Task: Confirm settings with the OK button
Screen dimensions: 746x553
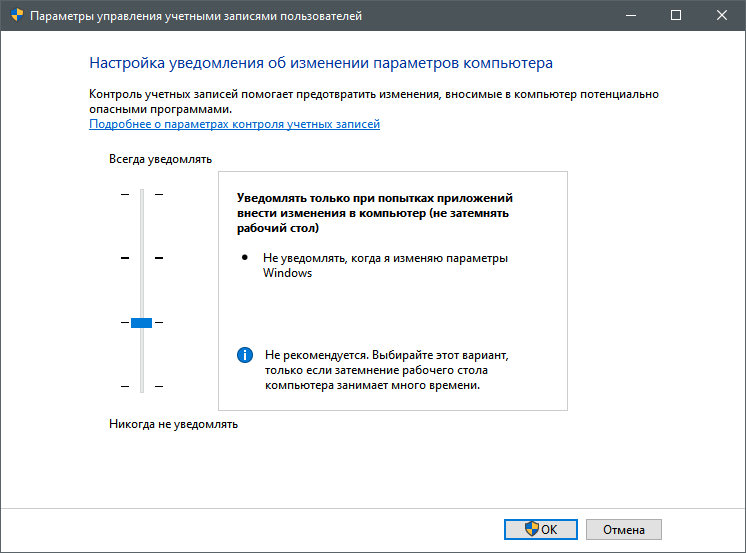Action: coord(540,529)
